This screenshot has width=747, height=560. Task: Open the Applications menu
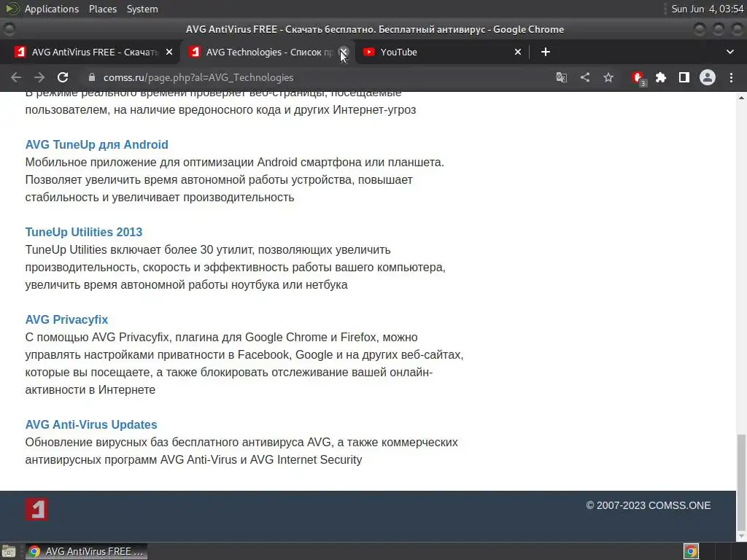[x=52, y=9]
